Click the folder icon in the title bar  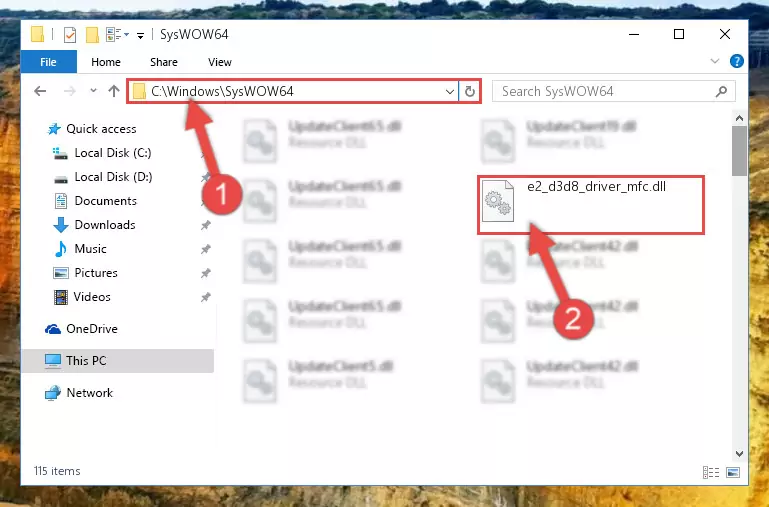38,35
